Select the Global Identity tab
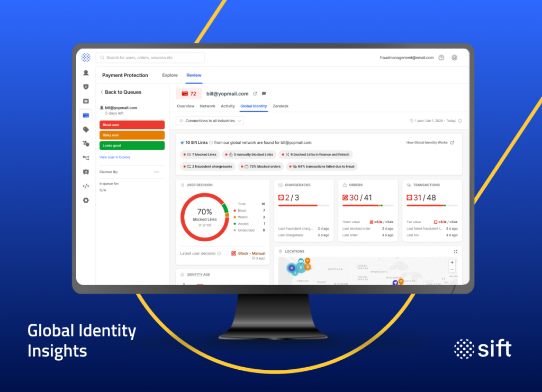The width and height of the screenshot is (542, 392). pos(254,106)
